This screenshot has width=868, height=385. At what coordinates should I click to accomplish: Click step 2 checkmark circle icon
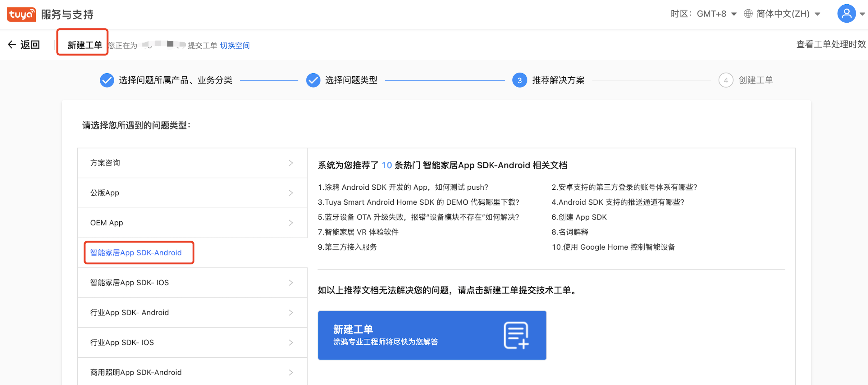click(313, 80)
